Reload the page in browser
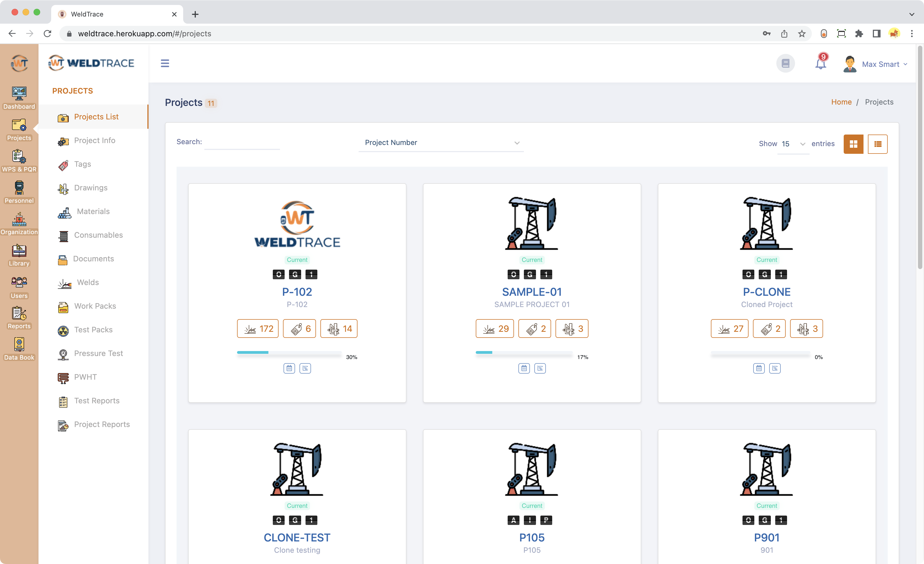The height and width of the screenshot is (564, 924). click(x=47, y=34)
